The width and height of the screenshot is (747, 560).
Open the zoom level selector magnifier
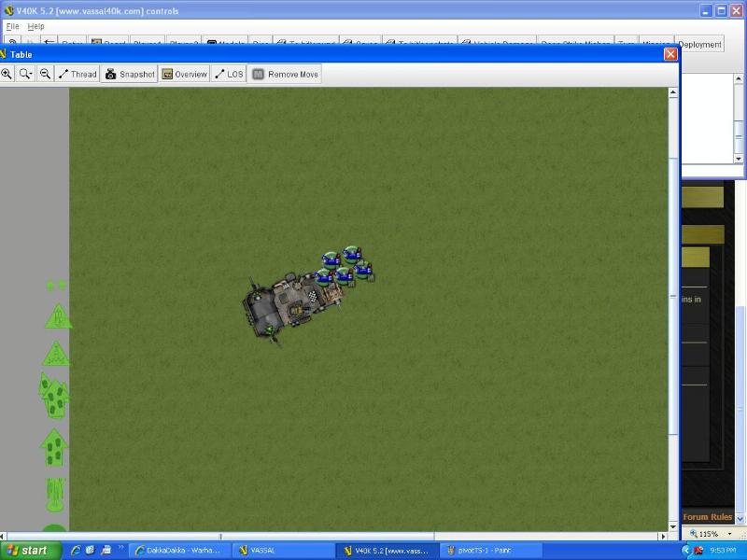tap(25, 74)
